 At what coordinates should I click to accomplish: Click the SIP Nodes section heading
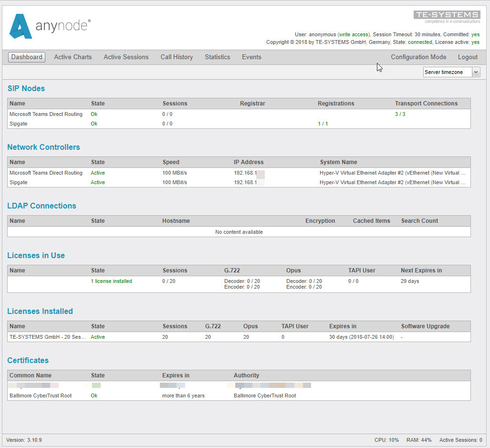pos(26,89)
